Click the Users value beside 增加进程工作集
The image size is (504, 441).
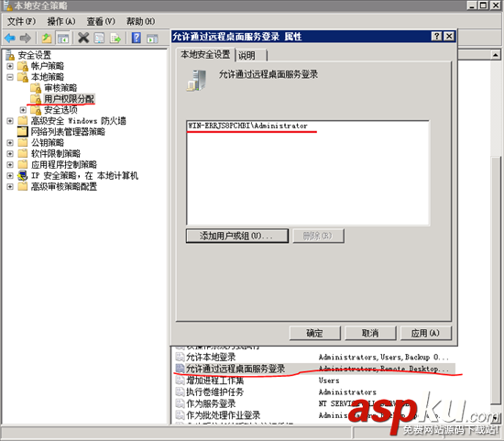coord(329,380)
